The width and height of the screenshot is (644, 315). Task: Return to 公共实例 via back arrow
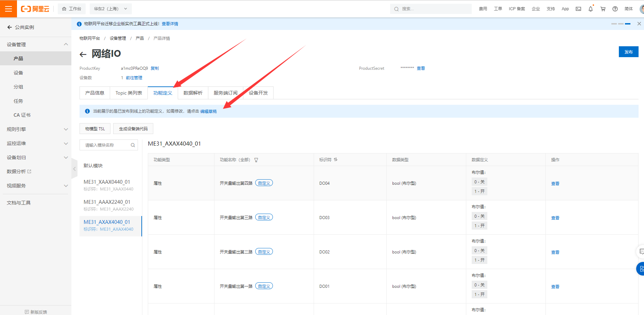point(10,27)
